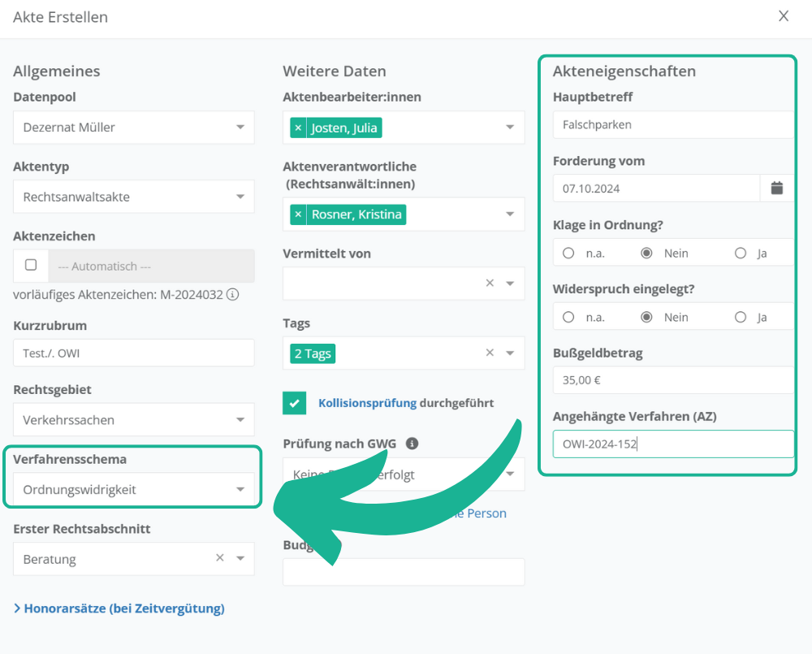812x654 pixels.
Task: Clear the Tags field selection
Action: [x=490, y=353]
